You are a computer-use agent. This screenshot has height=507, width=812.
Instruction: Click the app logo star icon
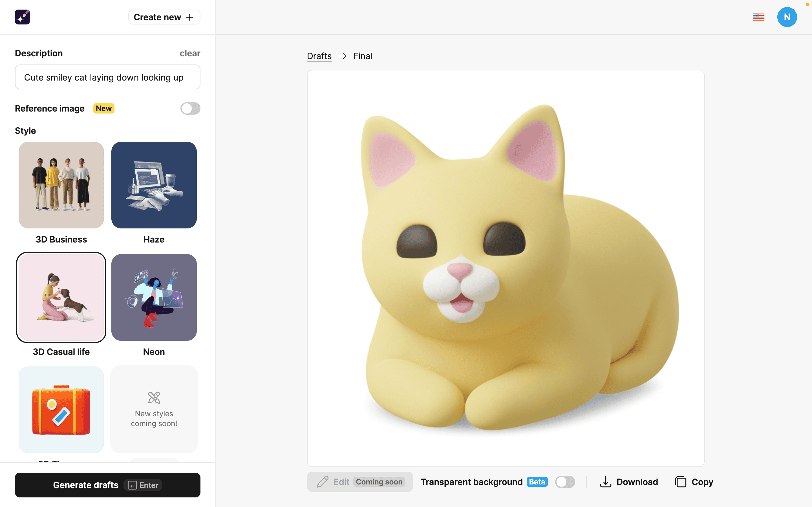click(22, 16)
